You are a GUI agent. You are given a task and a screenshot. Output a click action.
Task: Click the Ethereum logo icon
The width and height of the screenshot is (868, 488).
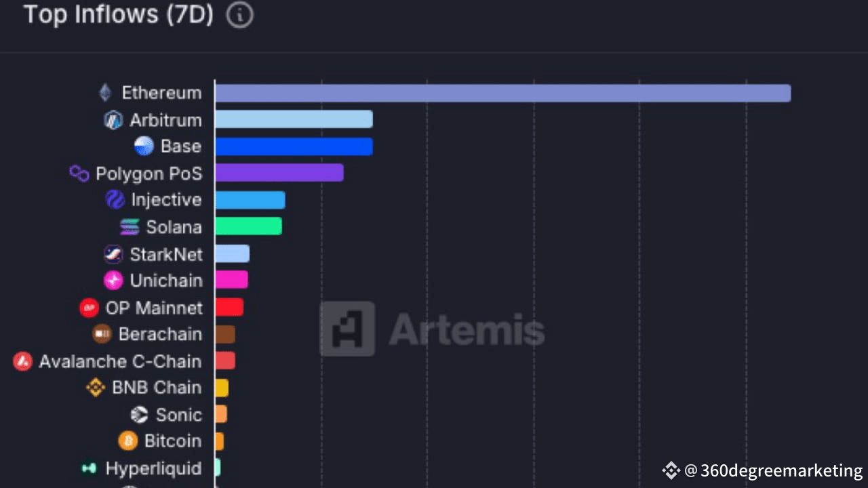click(x=105, y=92)
